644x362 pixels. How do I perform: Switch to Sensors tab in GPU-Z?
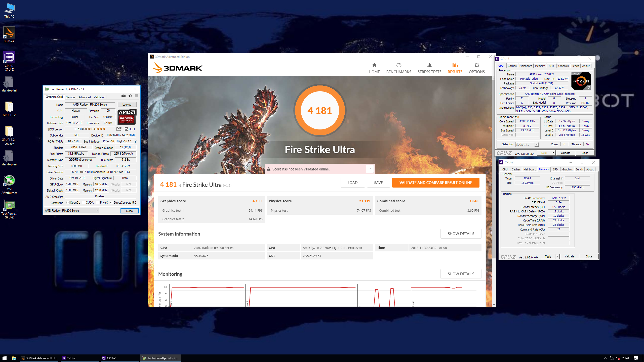(x=70, y=97)
